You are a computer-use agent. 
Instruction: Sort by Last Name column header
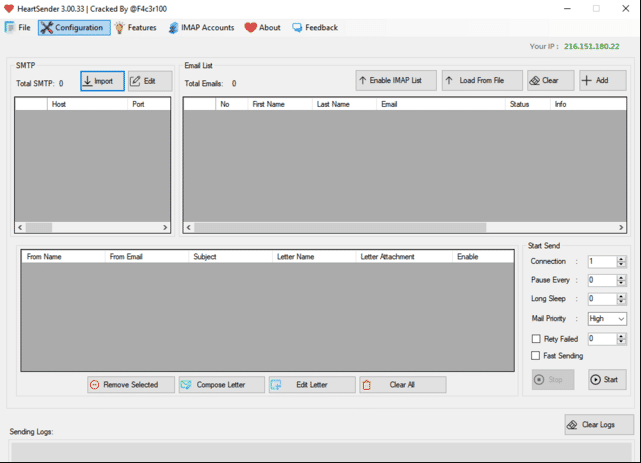coord(344,104)
